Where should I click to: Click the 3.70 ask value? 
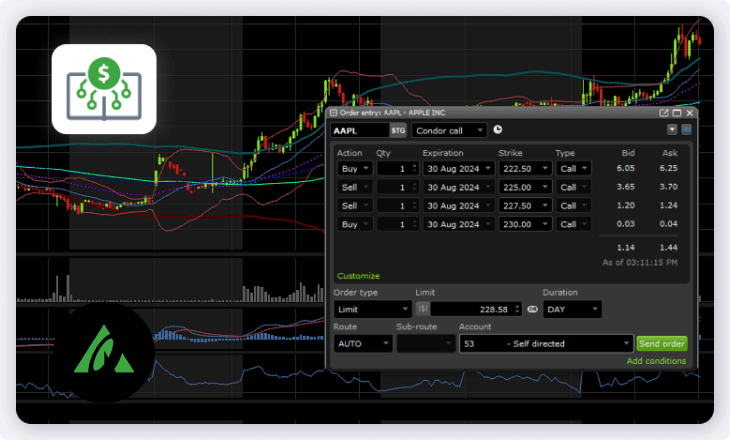click(x=668, y=187)
